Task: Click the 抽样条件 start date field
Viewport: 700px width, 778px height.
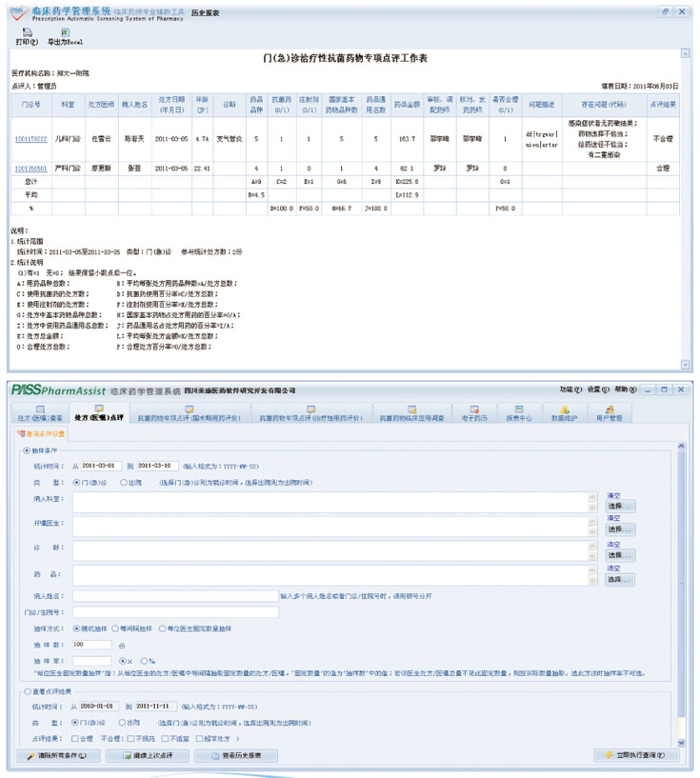Action: point(101,466)
